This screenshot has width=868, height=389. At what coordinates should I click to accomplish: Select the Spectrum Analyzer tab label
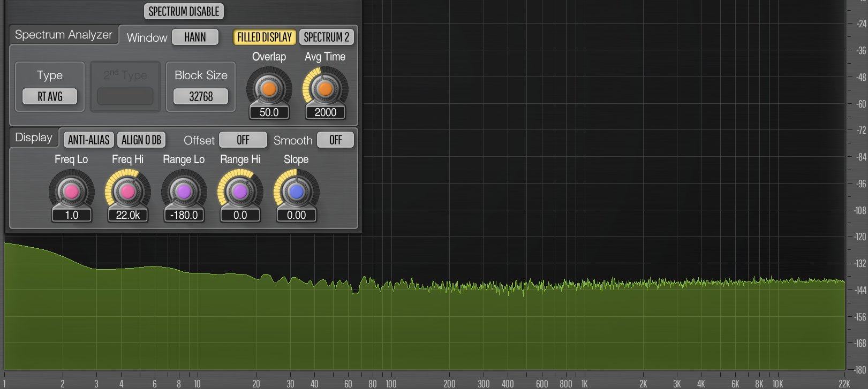[x=63, y=35]
